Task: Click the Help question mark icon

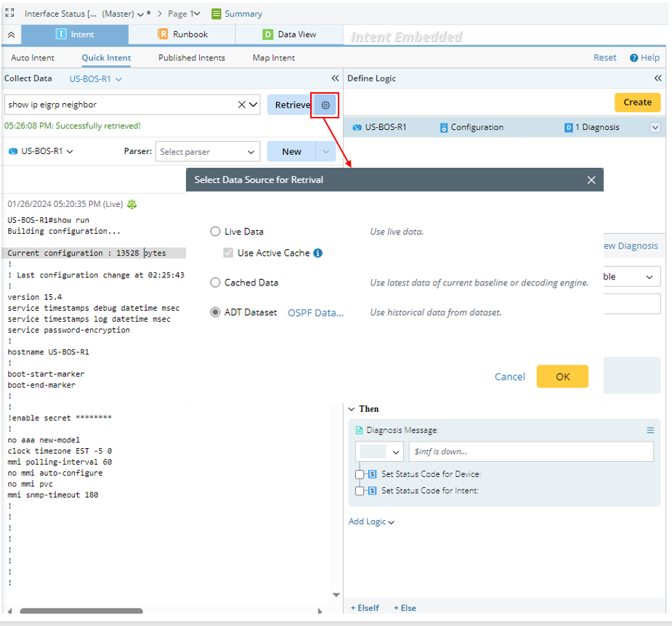Action: pos(633,58)
